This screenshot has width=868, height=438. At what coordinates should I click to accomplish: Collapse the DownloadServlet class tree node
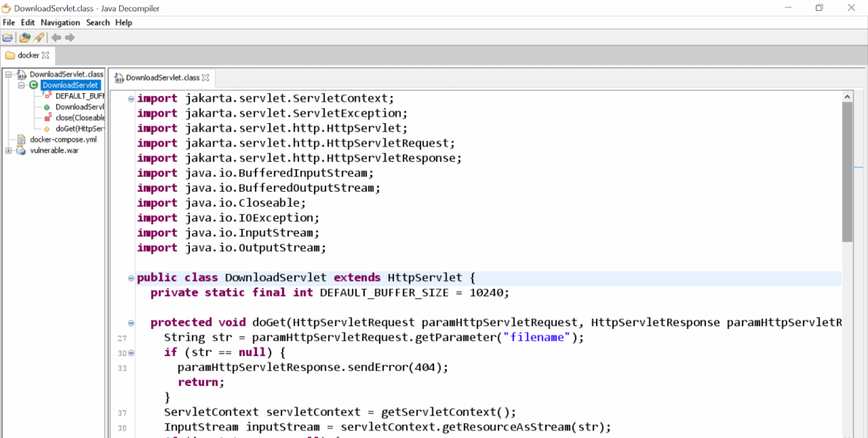[x=20, y=85]
